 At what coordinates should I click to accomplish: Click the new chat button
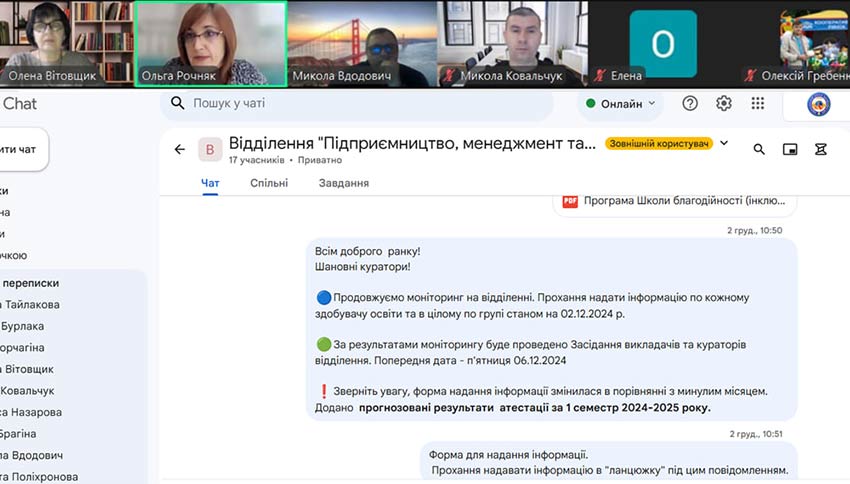(x=22, y=149)
